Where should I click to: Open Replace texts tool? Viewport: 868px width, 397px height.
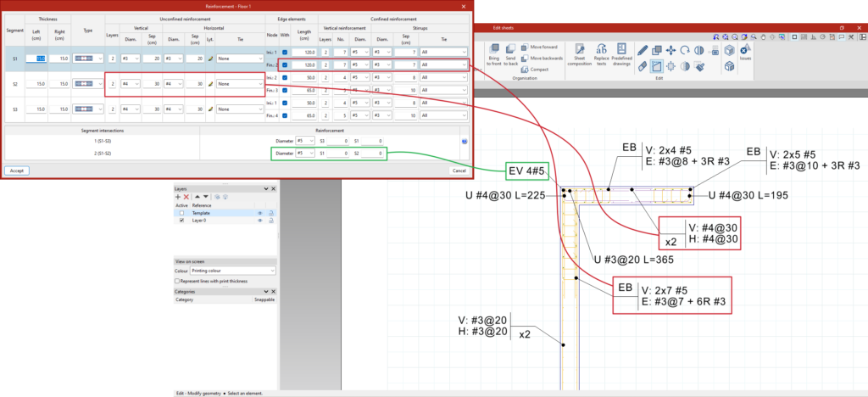pos(601,55)
